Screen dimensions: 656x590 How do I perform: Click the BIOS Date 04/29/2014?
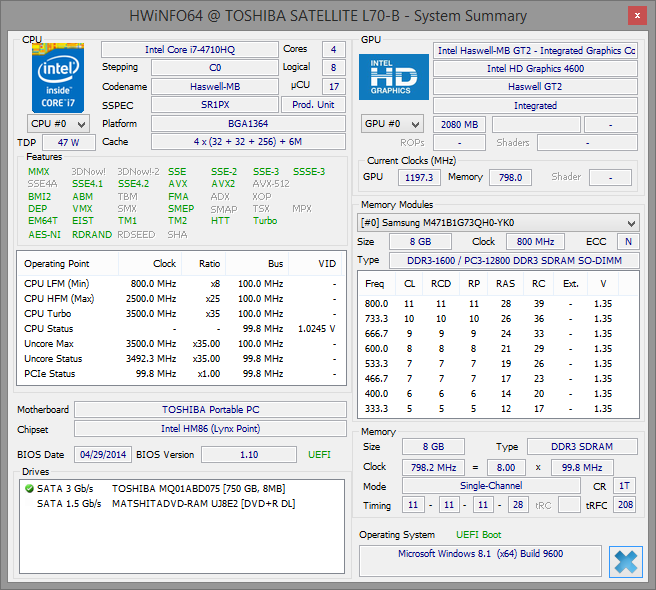click(x=103, y=455)
